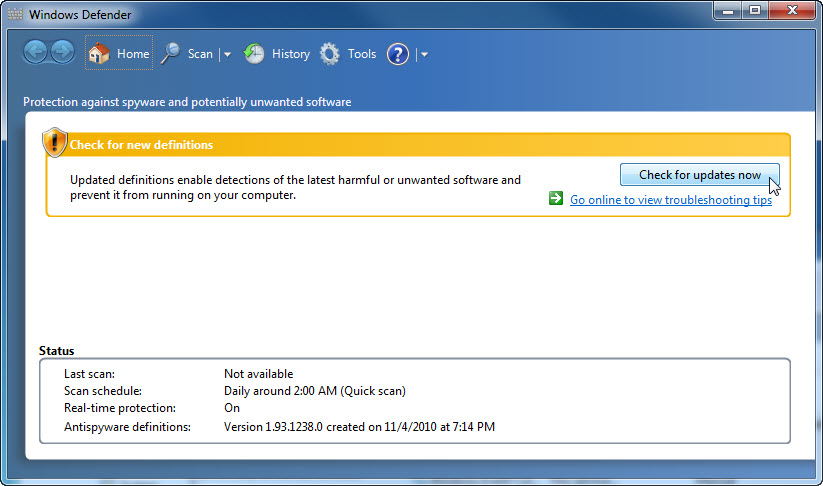Click the Home house icon
Image resolution: width=823 pixels, height=486 pixels.
click(99, 54)
